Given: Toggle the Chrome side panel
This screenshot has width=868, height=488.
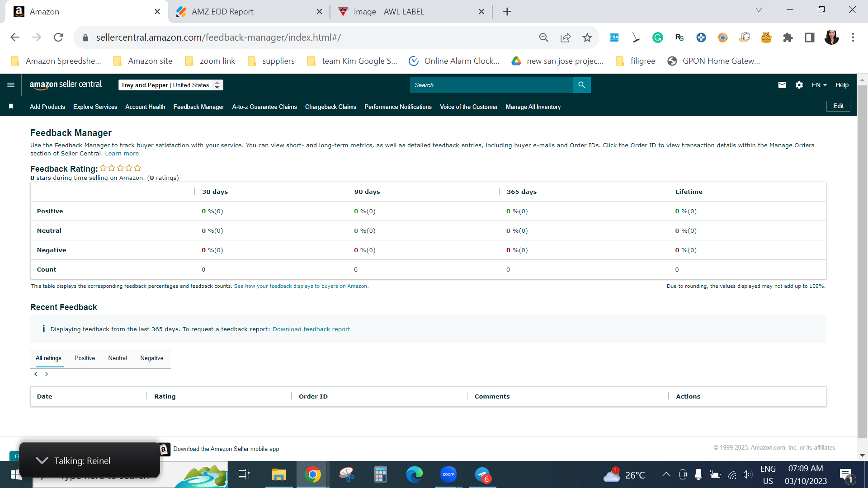Looking at the screenshot, I should [x=810, y=38].
